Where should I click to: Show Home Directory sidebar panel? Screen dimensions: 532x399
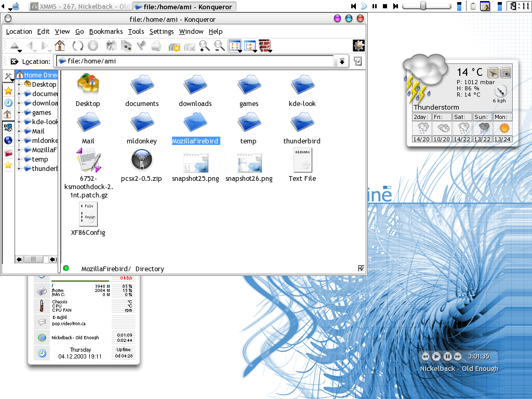tap(8, 114)
